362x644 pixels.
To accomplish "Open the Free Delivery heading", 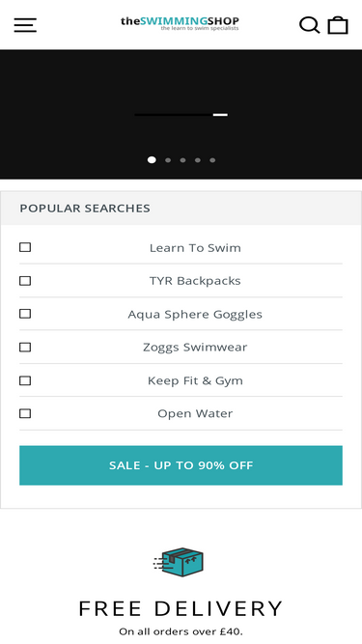I will pyautogui.click(x=181, y=608).
